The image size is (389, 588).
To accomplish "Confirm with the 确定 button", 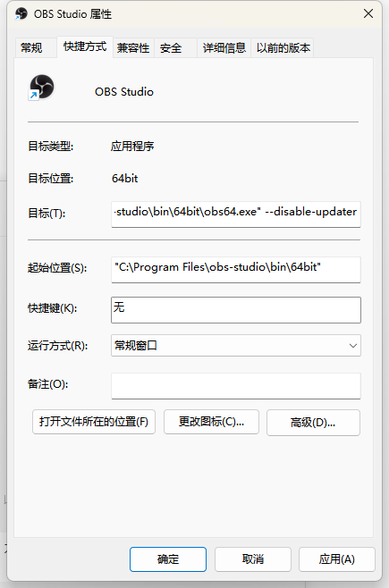I will [x=168, y=559].
